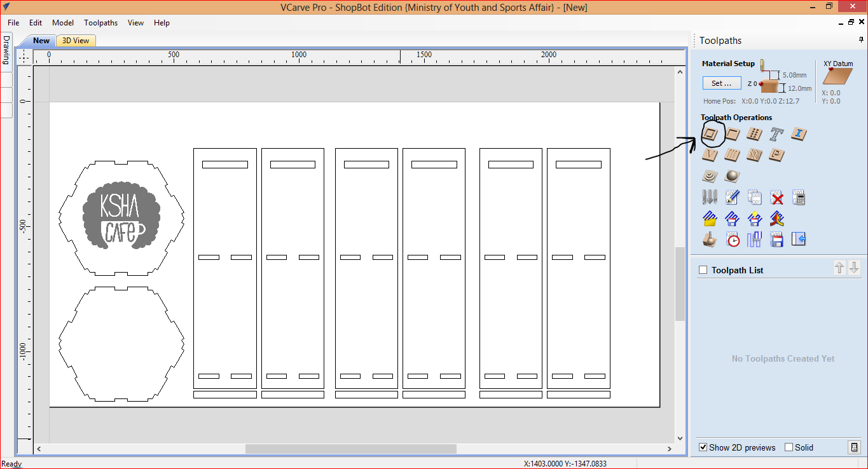Click the "Toolpath Operations" heading
This screenshot has height=469, width=868.
736,118
